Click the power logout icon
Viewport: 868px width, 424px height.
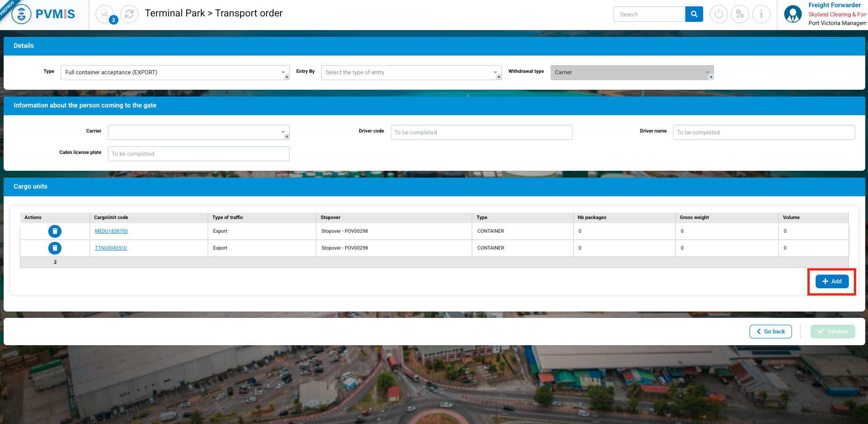point(719,14)
